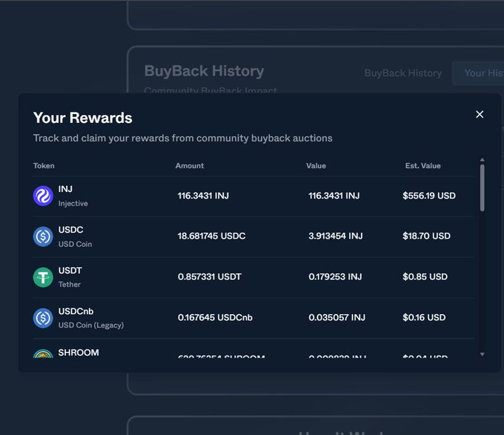Screen dimensions: 504x435
Task: Select the Injective subtitle text
Action: point(73,203)
